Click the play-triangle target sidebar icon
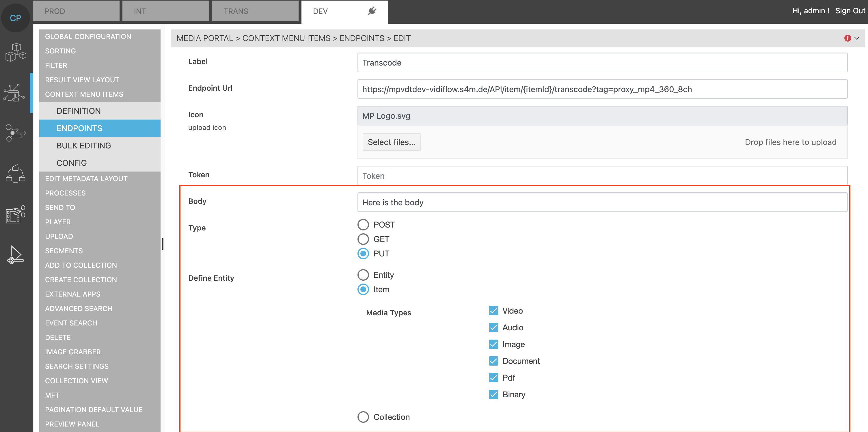 [16, 254]
